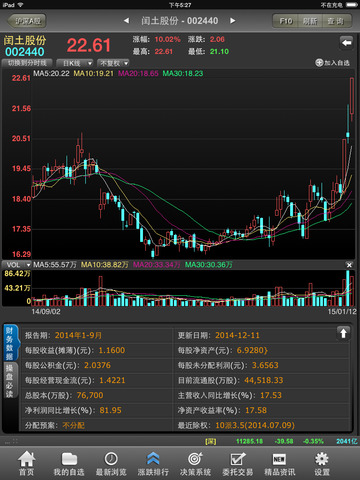Viewport: 360px width, 480px height.
Task: Show next stock with right arrow
Action: coord(233,21)
